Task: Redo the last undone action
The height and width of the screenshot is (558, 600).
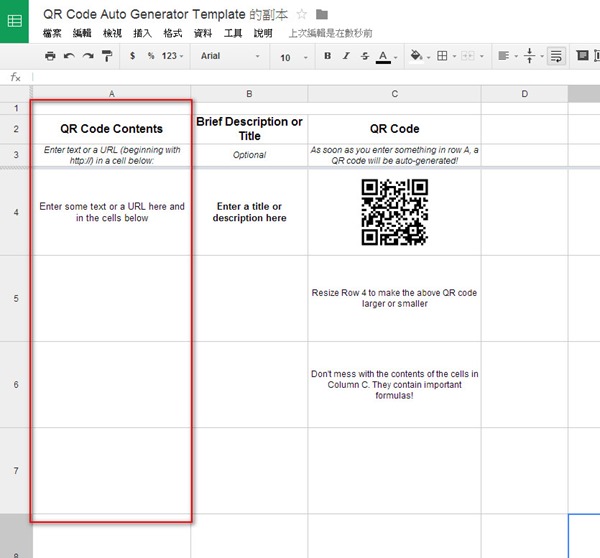Action: (x=88, y=57)
